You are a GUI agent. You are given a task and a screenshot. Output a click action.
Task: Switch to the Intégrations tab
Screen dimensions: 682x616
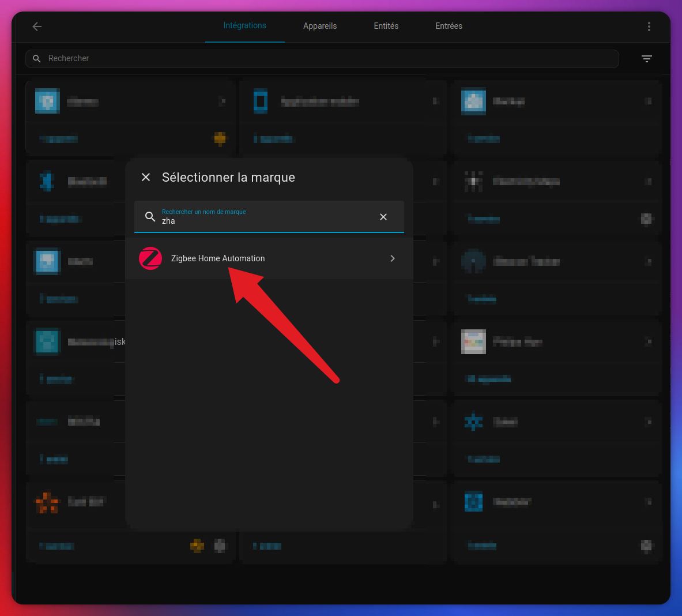(x=244, y=26)
